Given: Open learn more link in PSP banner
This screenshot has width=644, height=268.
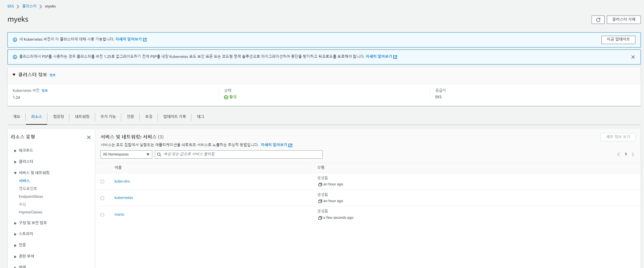Looking at the screenshot, I should (x=381, y=56).
